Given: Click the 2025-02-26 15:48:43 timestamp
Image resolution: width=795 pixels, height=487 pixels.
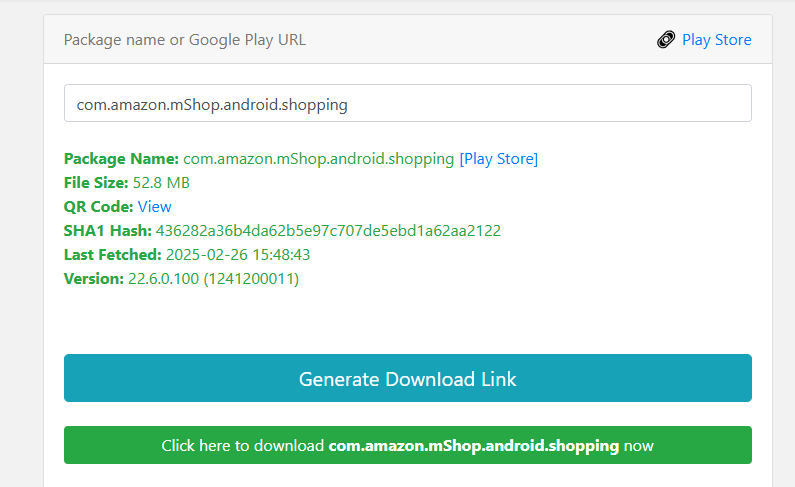Looking at the screenshot, I should pos(238,255).
